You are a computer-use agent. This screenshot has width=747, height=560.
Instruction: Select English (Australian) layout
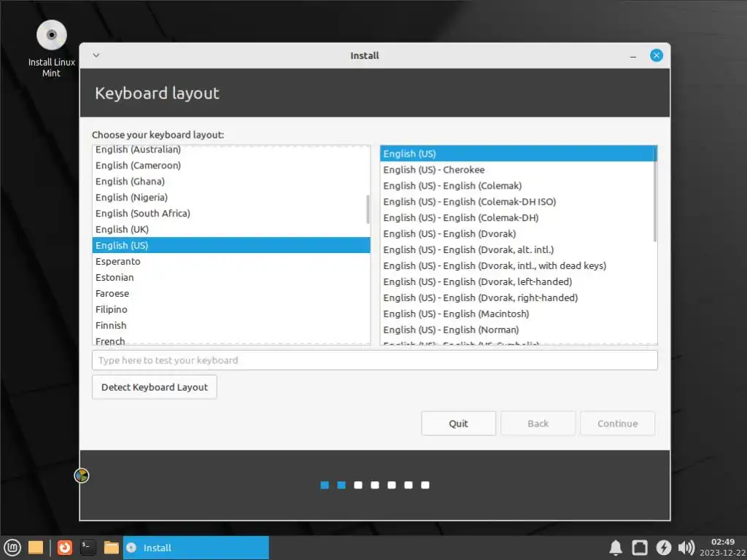coord(231,149)
